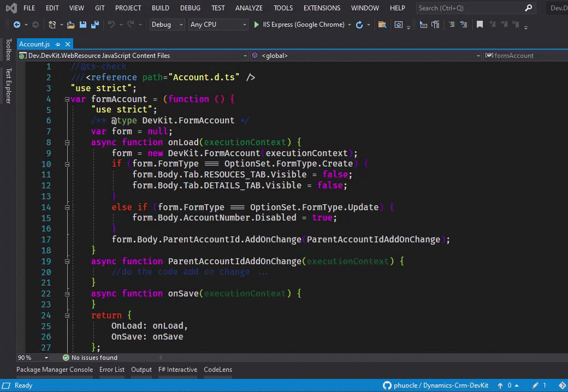Click the uncomment selected lines icon
This screenshot has height=392, width=568.
pos(464,25)
